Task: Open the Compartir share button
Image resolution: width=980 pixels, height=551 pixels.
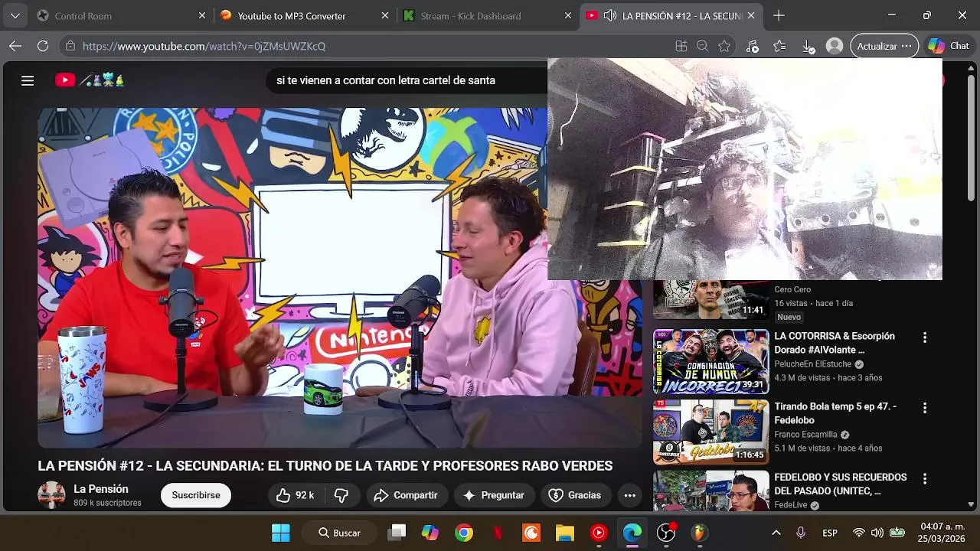Action: click(406, 495)
